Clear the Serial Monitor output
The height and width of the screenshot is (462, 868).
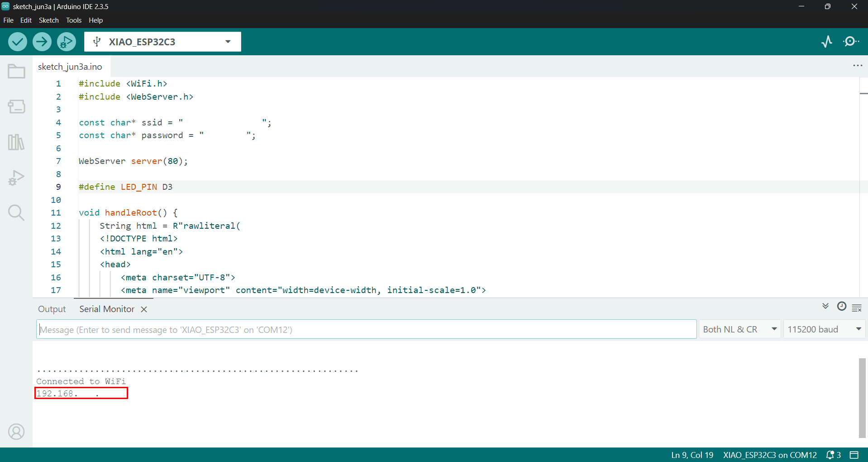pyautogui.click(x=857, y=308)
